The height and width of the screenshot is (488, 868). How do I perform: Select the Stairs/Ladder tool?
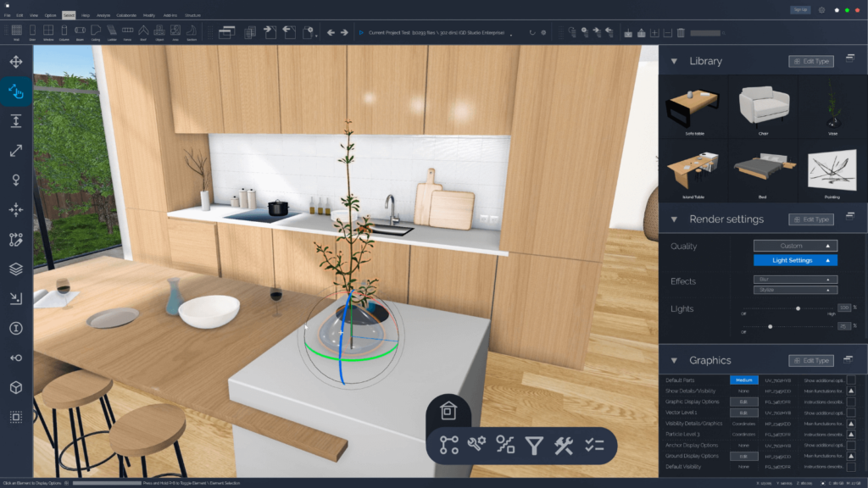coord(113,30)
